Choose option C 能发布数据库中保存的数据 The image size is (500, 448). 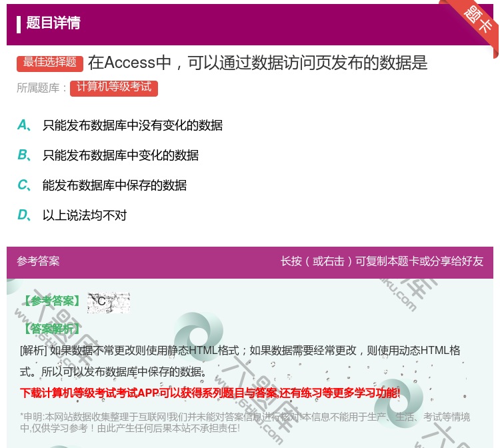(102, 185)
